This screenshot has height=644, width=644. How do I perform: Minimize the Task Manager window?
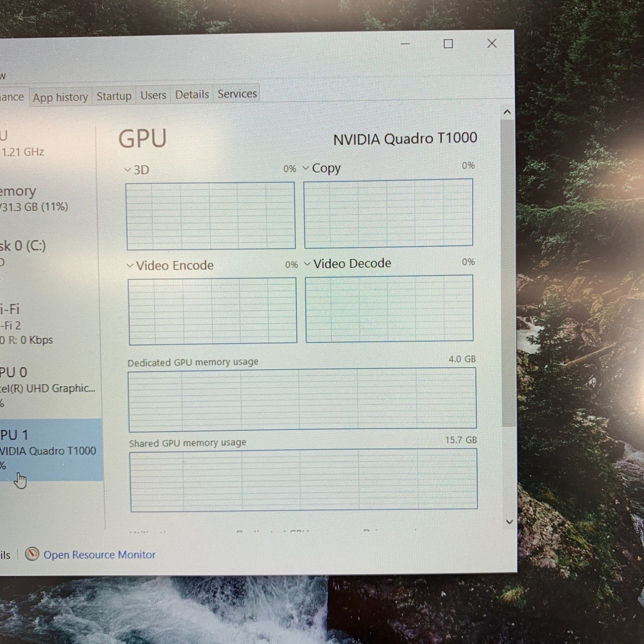pos(405,44)
